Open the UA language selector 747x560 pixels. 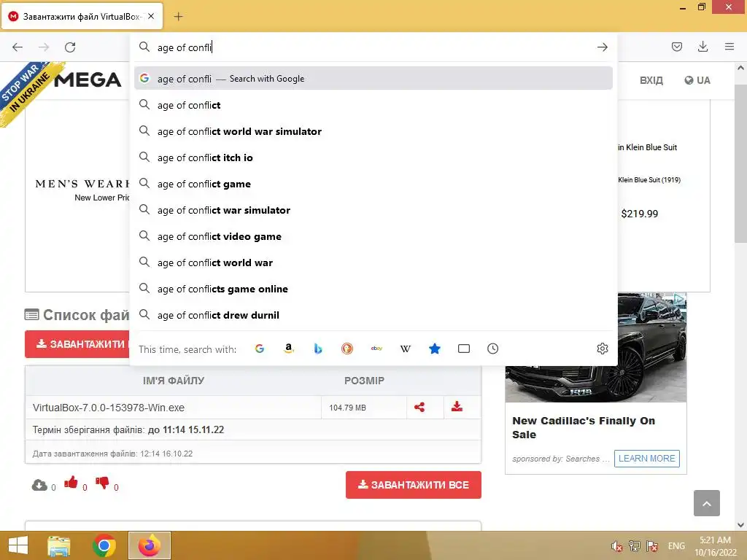(x=697, y=80)
